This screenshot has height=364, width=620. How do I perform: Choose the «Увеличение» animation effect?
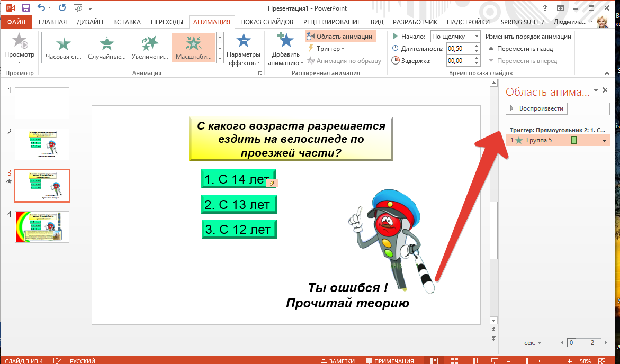[150, 47]
